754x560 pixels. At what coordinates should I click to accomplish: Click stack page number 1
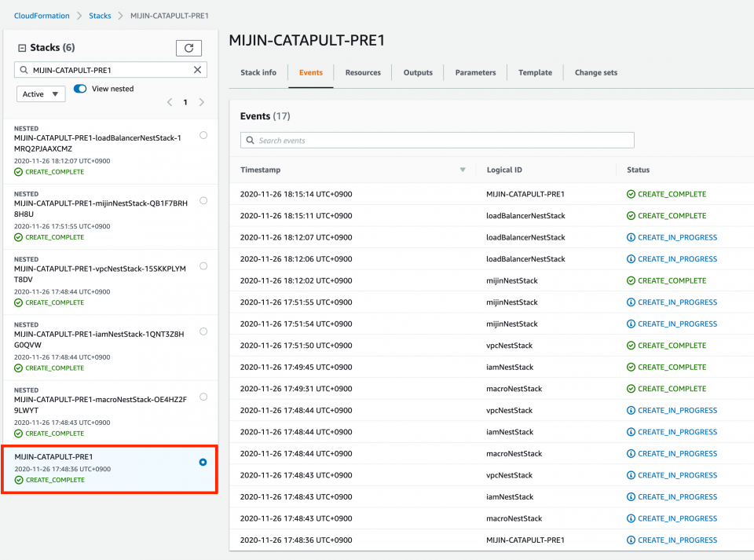point(185,102)
